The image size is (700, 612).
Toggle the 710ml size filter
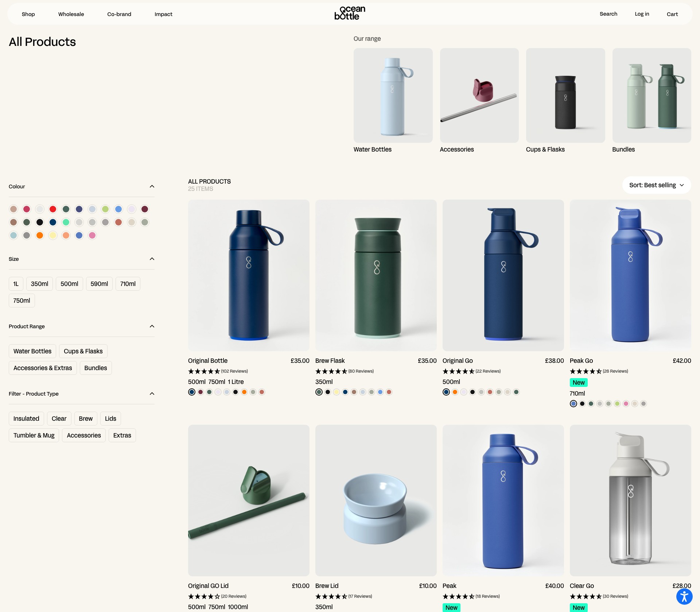click(x=128, y=284)
